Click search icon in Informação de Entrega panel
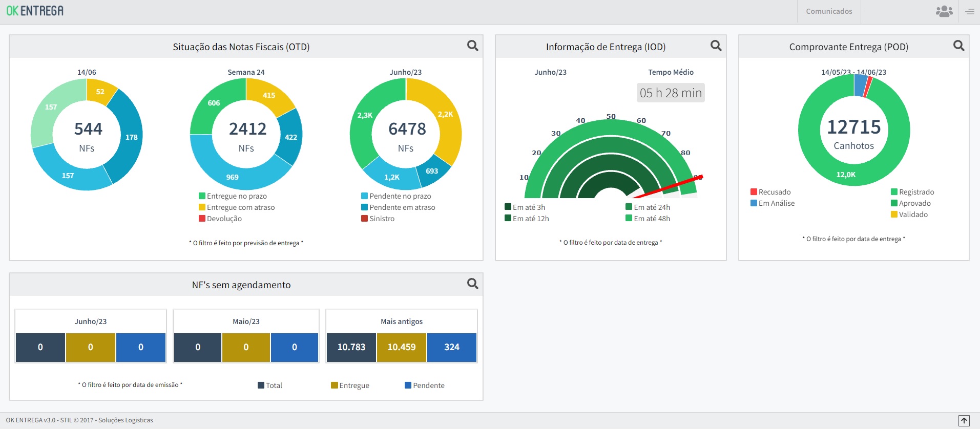980x430 pixels. (716, 46)
